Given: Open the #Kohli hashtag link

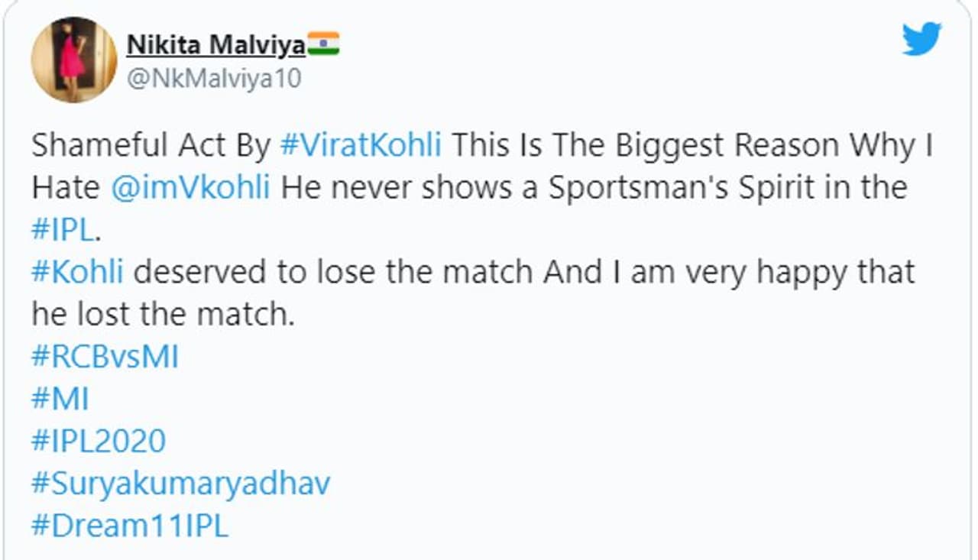Looking at the screenshot, I should point(77,273).
